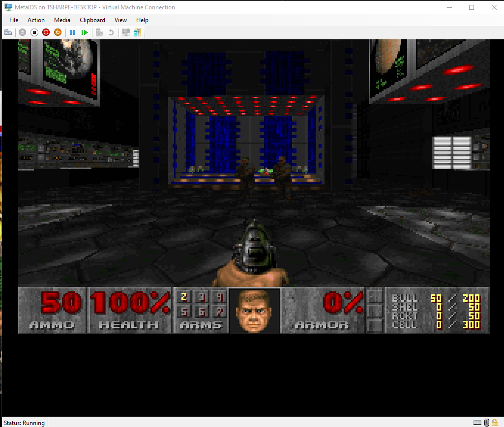Click weapon slot 6 in the ARMS panel

(x=202, y=312)
